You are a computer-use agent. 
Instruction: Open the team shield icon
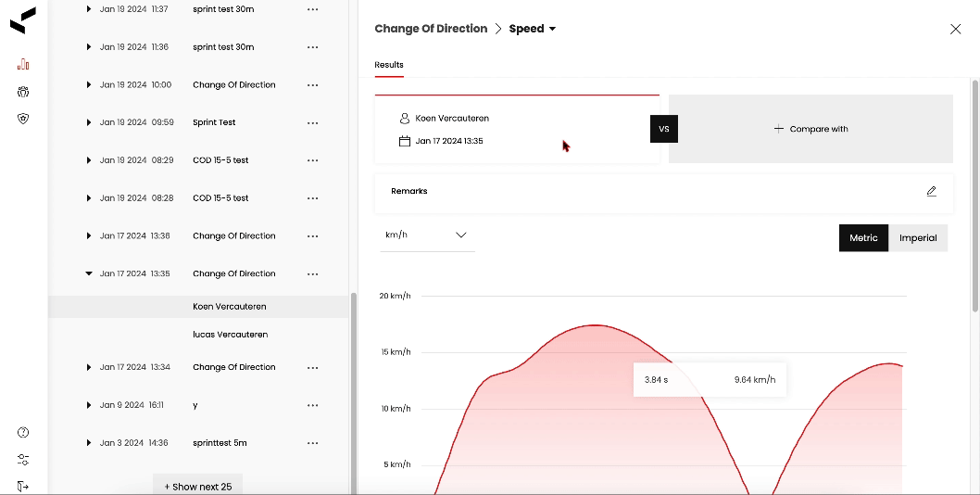(23, 119)
